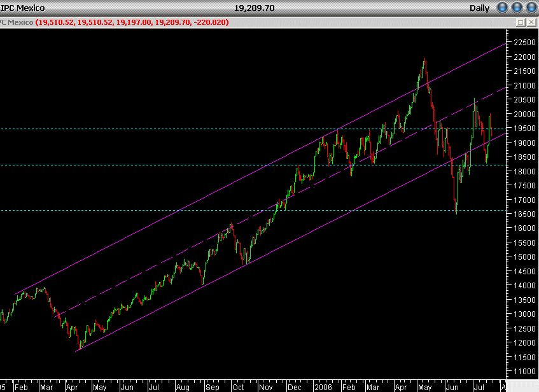
Task: Click the 21500 price axis label
Action: 524,71
